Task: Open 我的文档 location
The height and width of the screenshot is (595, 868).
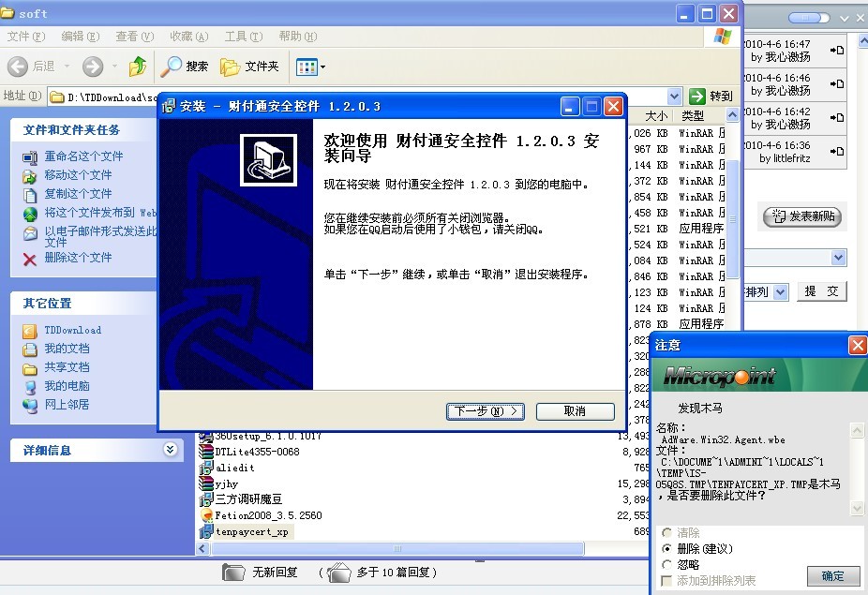Action: [x=67, y=349]
